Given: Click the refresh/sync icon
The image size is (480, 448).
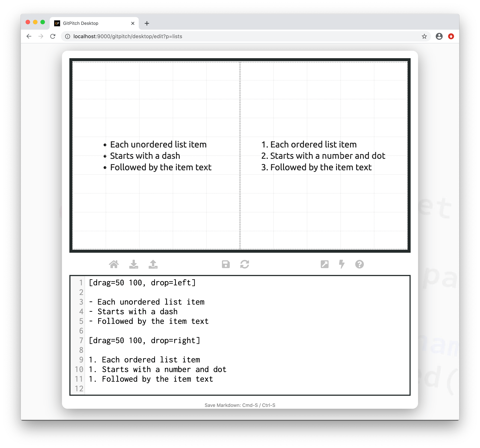Looking at the screenshot, I should point(245,264).
